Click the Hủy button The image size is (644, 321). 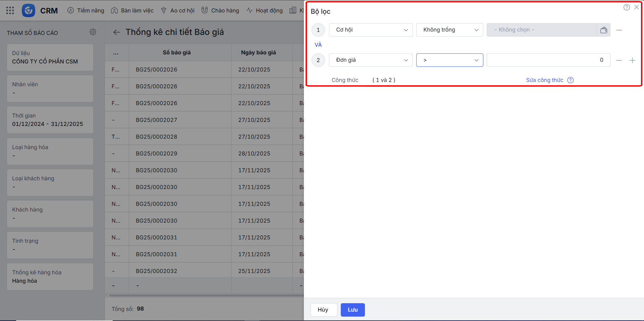pos(323,310)
